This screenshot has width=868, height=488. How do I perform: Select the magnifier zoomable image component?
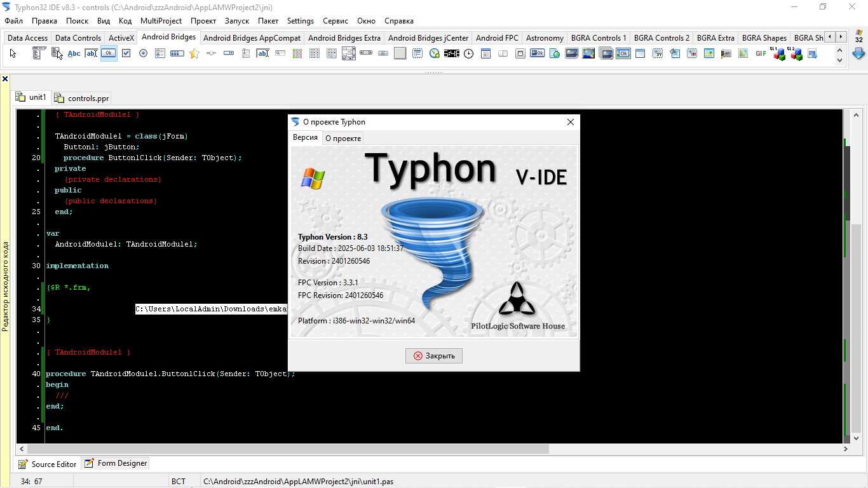(589, 53)
